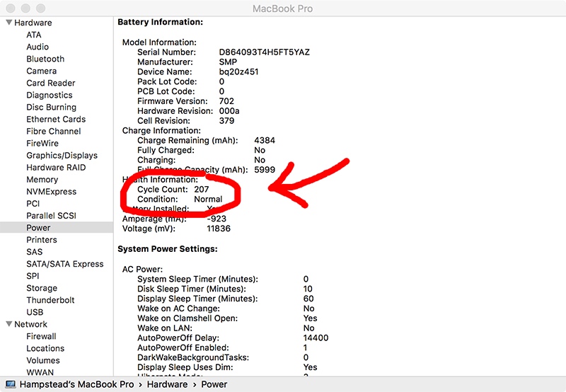
Task: Open Storage information
Action: [42, 288]
